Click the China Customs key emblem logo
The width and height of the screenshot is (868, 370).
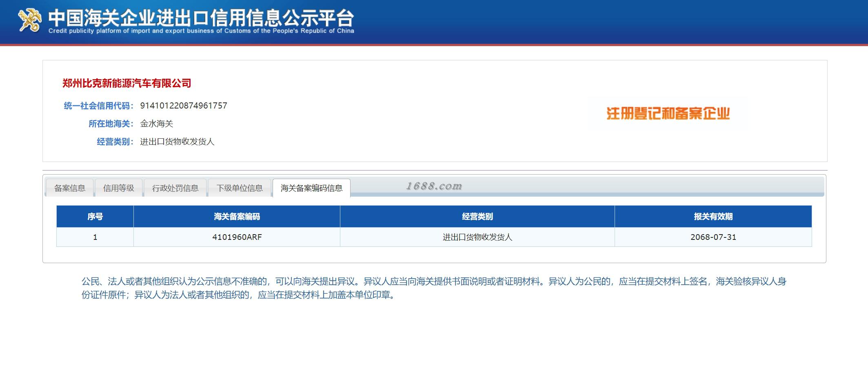(30, 20)
